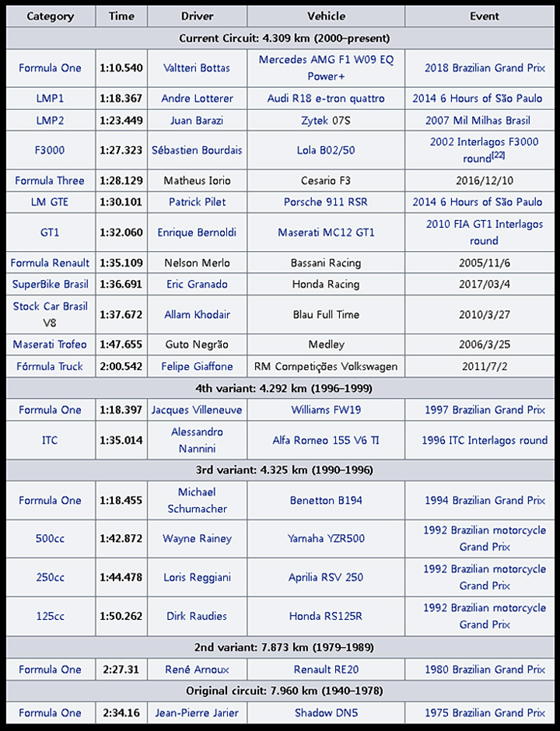The width and height of the screenshot is (560, 731).
Task: Click the 500cc category link
Action: [x=50, y=538]
